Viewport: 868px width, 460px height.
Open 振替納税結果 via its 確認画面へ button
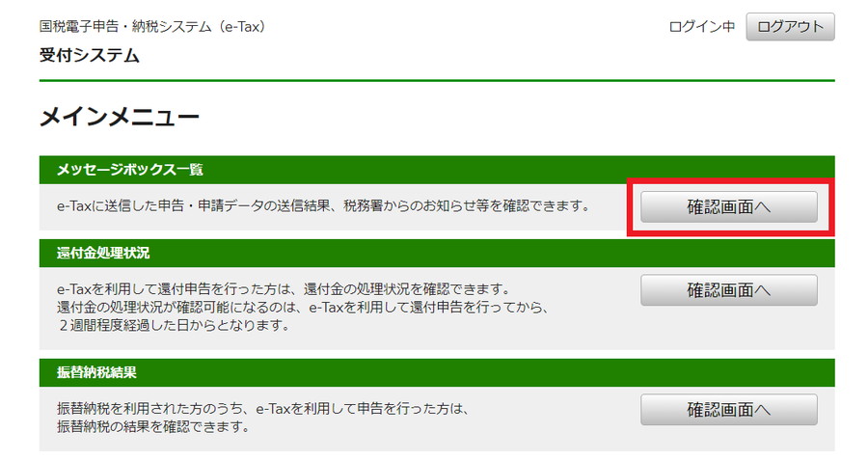point(728,410)
